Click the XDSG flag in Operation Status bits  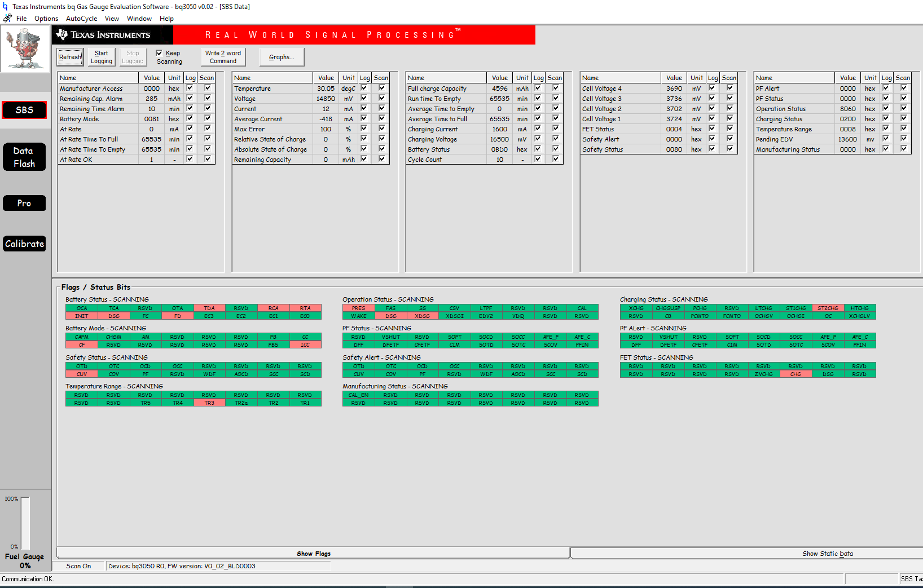pos(422,316)
